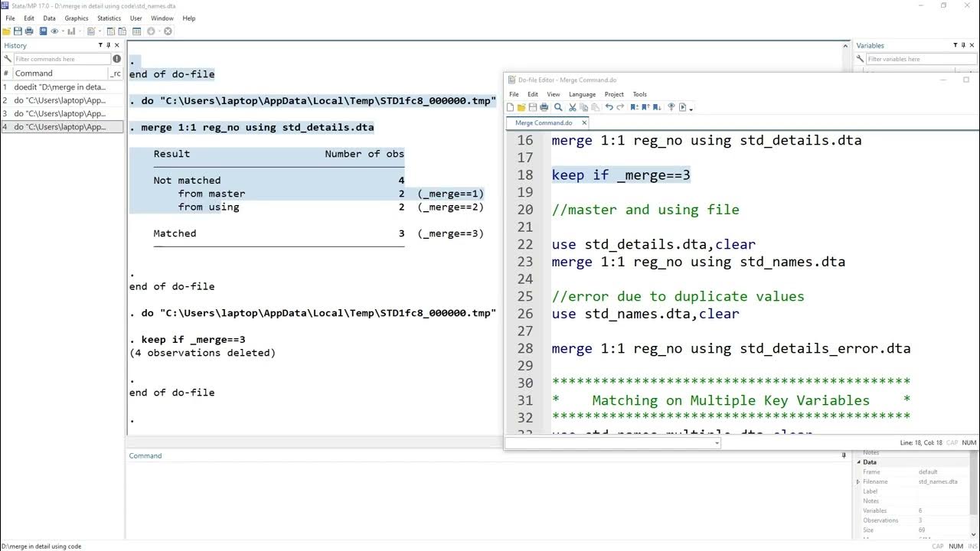Open Data Browser in main toolbar
The image size is (980, 551).
122,31
